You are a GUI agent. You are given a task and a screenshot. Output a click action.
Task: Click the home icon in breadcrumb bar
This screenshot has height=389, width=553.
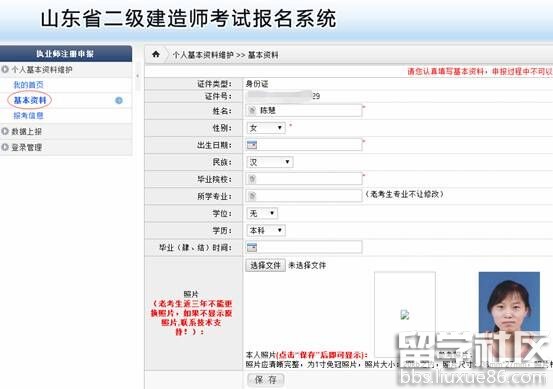pos(156,54)
